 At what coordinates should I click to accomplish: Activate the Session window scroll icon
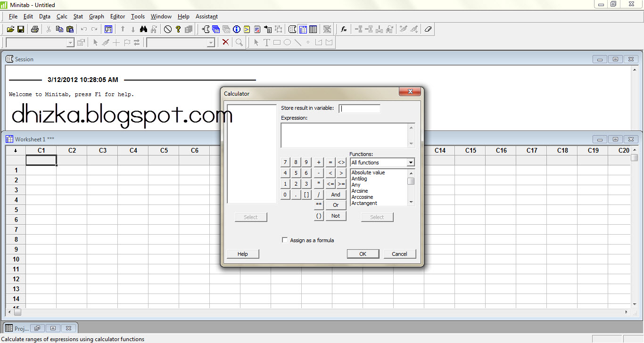[x=292, y=29]
